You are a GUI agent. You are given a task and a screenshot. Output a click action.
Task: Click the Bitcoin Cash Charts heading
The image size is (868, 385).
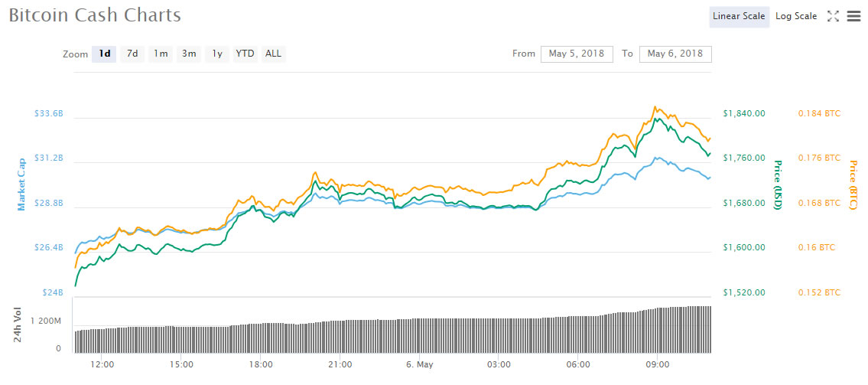(95, 16)
